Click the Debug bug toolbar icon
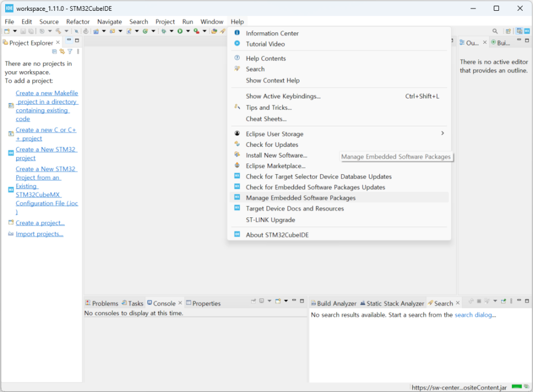Viewport: 533px width, 392px height. pos(164,31)
